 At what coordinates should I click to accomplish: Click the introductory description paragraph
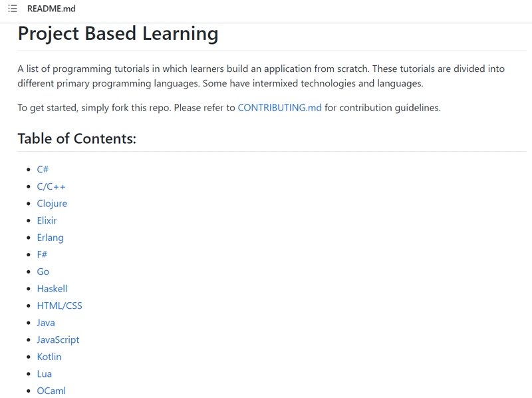coord(261,76)
